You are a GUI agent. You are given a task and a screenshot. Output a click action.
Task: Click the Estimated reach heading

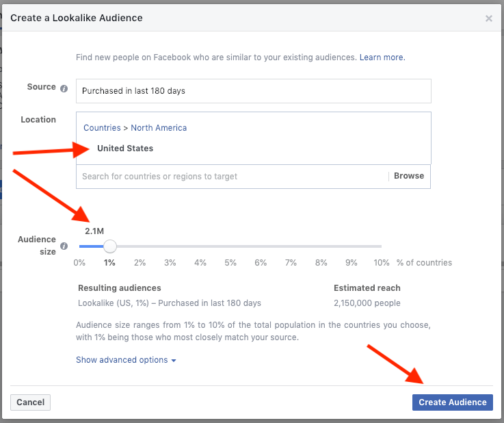pyautogui.click(x=367, y=288)
